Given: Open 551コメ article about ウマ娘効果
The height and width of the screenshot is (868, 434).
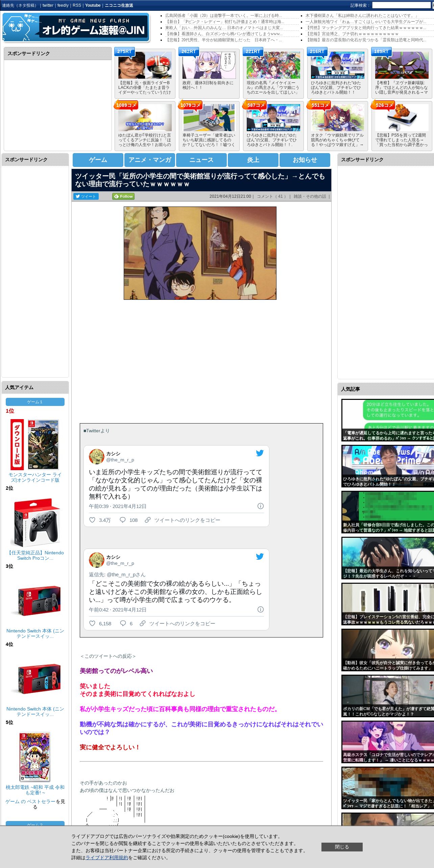Looking at the screenshot, I should tap(337, 126).
